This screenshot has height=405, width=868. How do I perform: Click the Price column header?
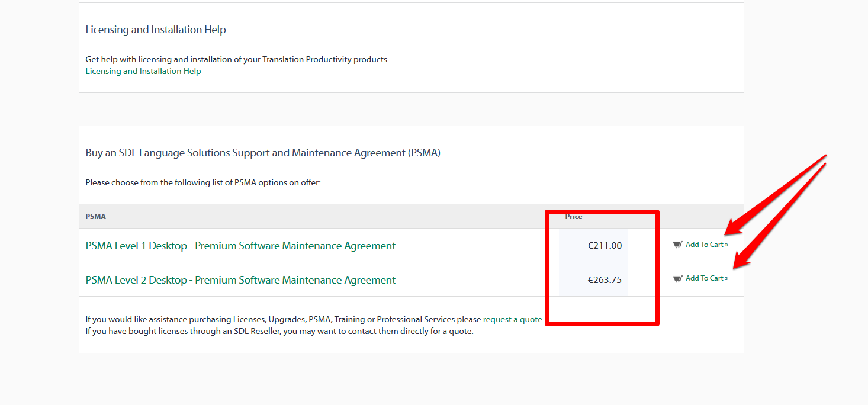(574, 217)
